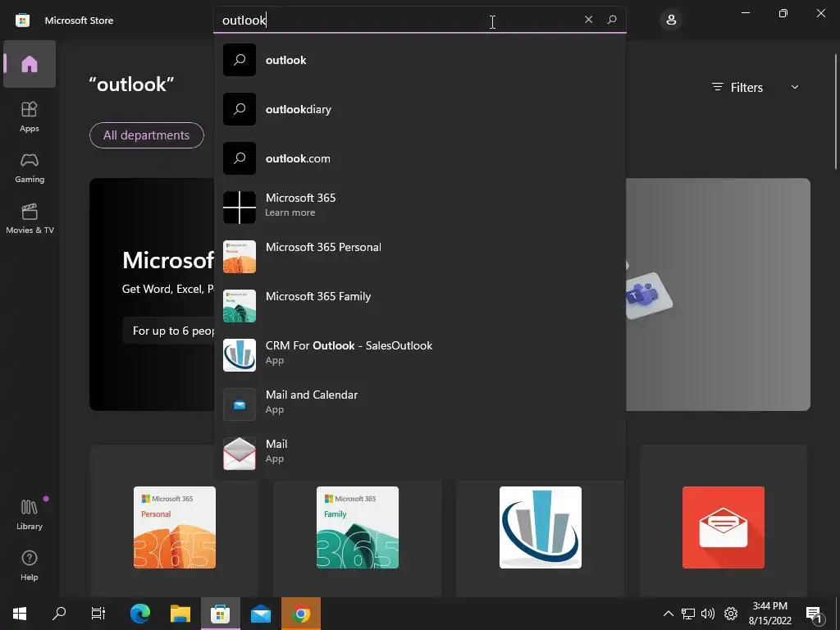840x630 pixels.
Task: Click the Microsoft Store logo icon
Action: (x=22, y=21)
